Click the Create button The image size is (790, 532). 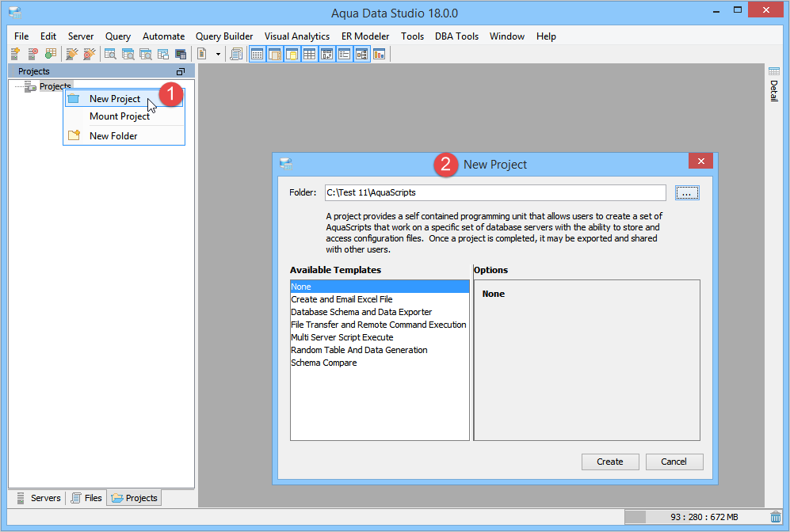pos(610,462)
